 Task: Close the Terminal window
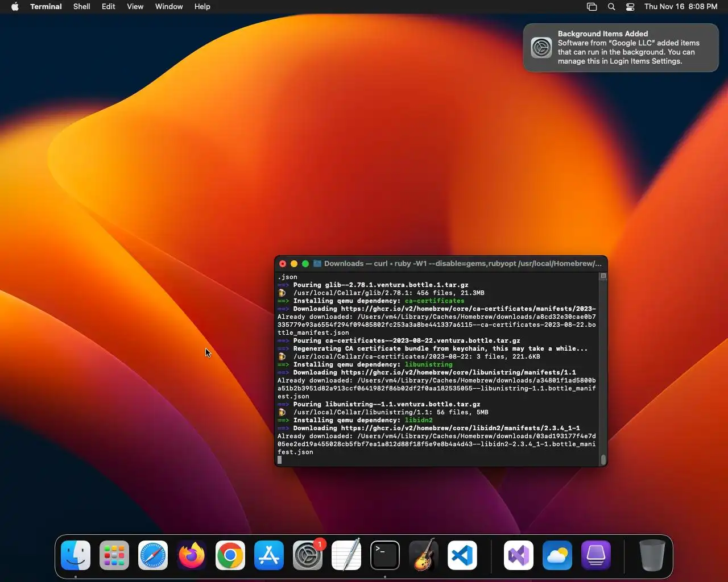283,264
